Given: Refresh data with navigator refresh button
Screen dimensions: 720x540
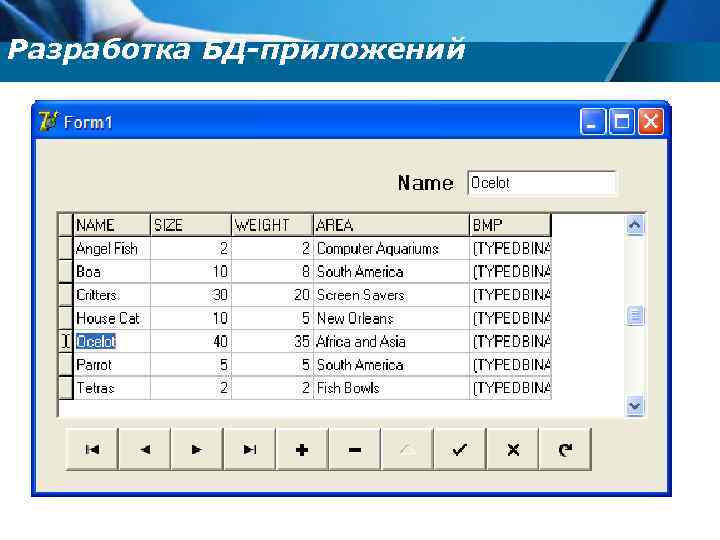Looking at the screenshot, I should [x=565, y=449].
